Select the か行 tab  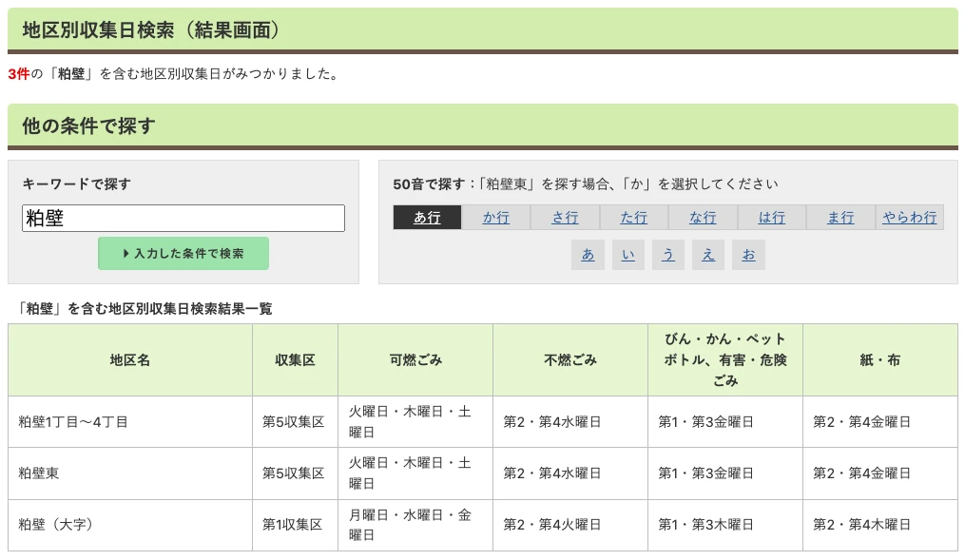pos(495,217)
